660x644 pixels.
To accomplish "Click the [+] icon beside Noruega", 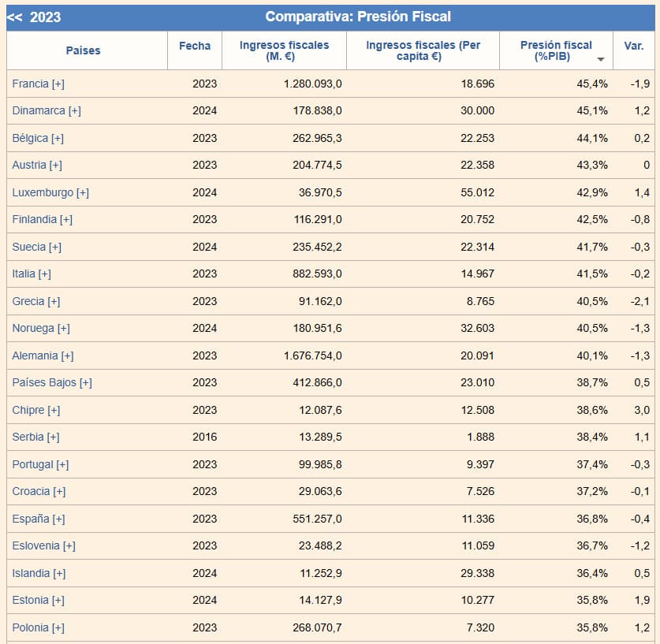I will click(x=62, y=328).
